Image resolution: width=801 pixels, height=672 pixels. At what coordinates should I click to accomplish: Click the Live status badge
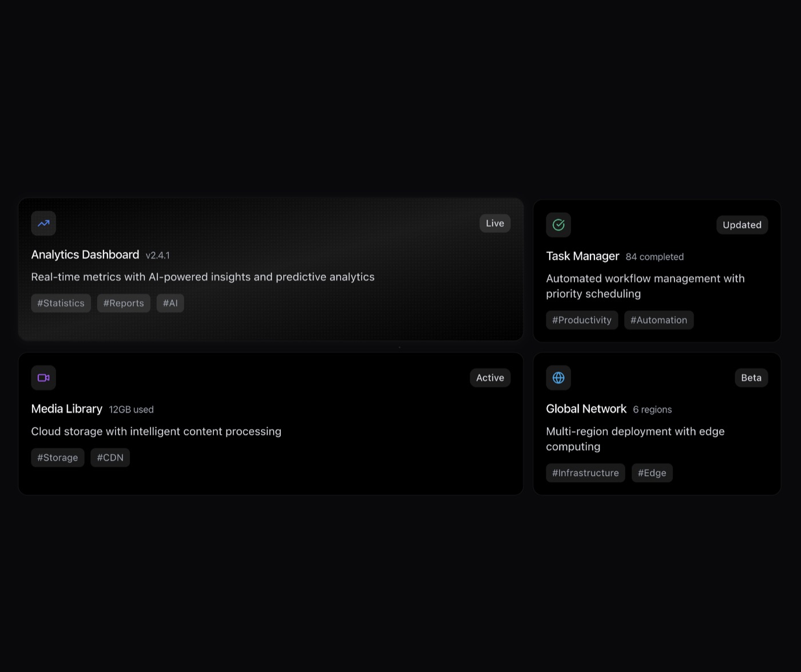[495, 224]
